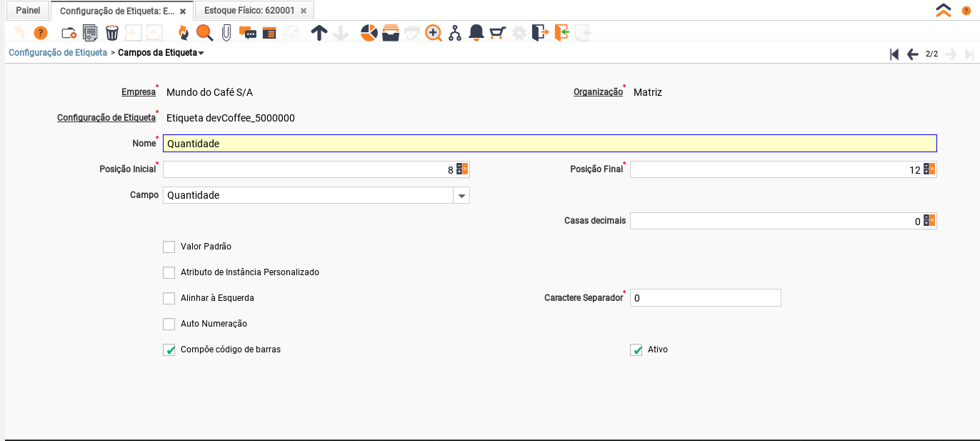Open the Chat bubbles icon
This screenshot has width=980, height=441.
[x=248, y=33]
